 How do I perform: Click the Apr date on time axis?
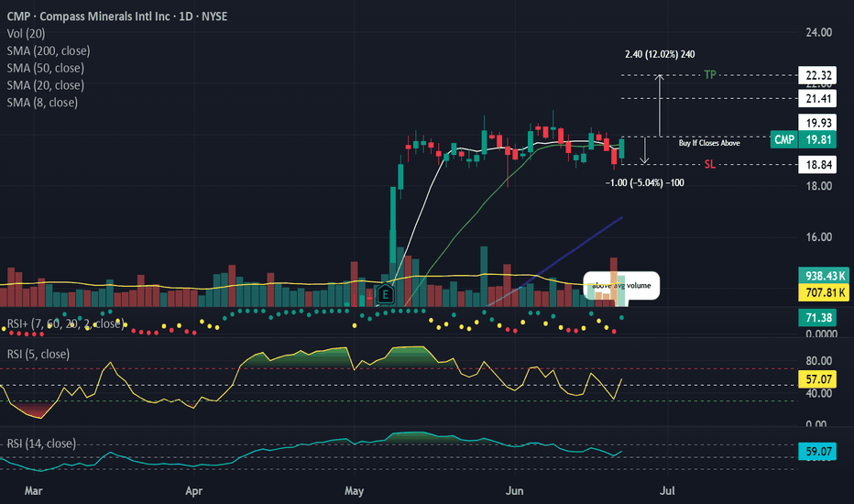(x=194, y=491)
